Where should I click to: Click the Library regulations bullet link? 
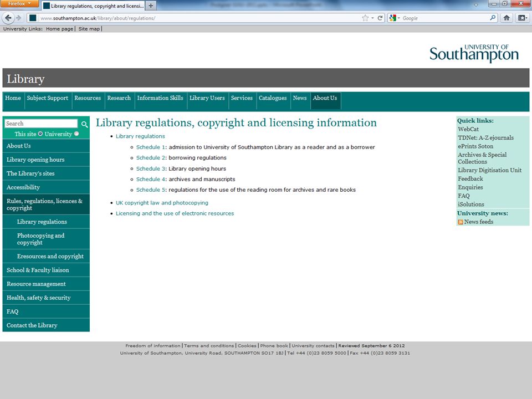click(x=140, y=136)
